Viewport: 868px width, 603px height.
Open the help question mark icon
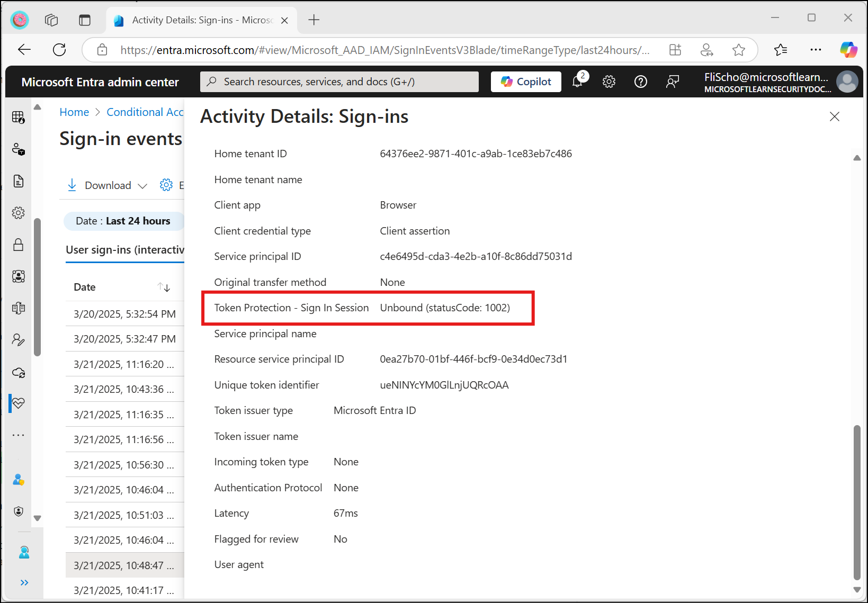tap(641, 82)
